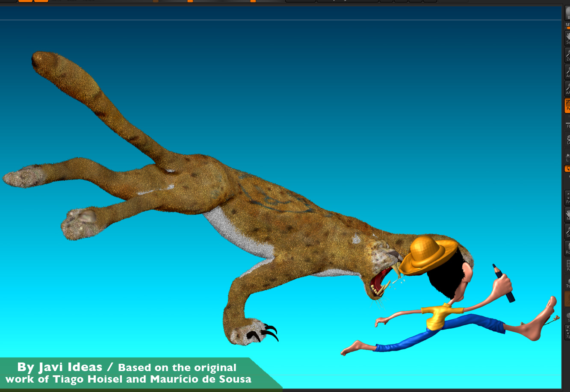Click the Xpose explode button
This screenshot has width=570, height=392.
(x=568, y=332)
